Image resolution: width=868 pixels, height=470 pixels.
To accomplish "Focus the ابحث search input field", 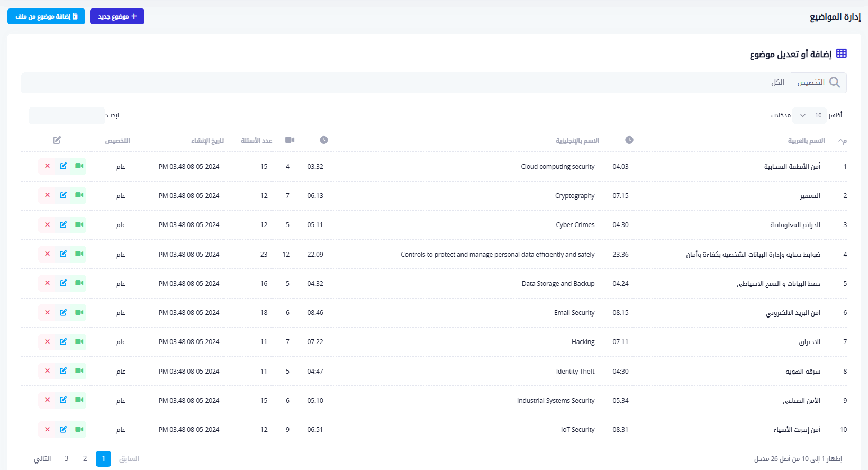I will tap(67, 115).
